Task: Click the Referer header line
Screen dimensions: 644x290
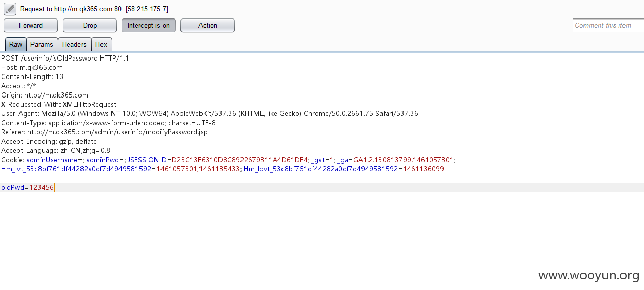Action: pos(105,132)
